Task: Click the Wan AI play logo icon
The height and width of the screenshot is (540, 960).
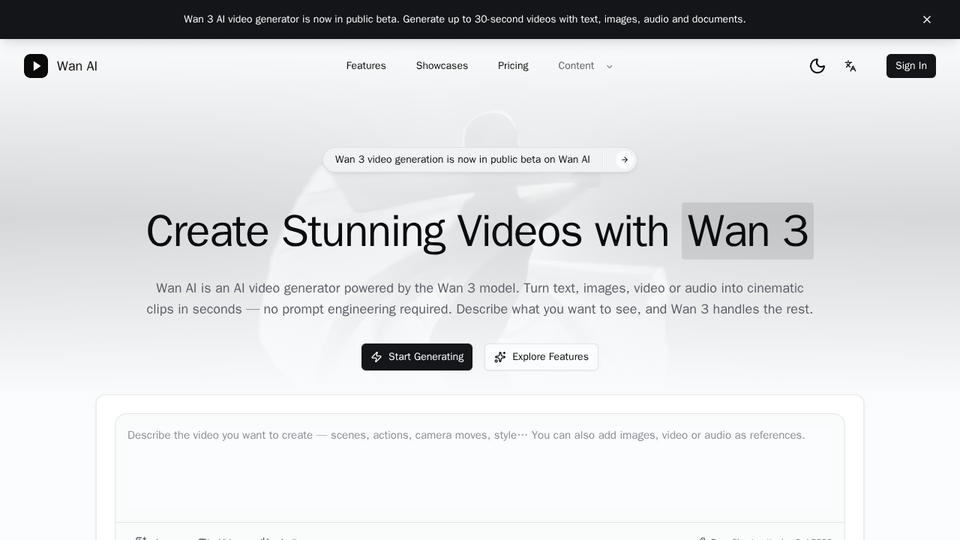Action: [x=36, y=66]
